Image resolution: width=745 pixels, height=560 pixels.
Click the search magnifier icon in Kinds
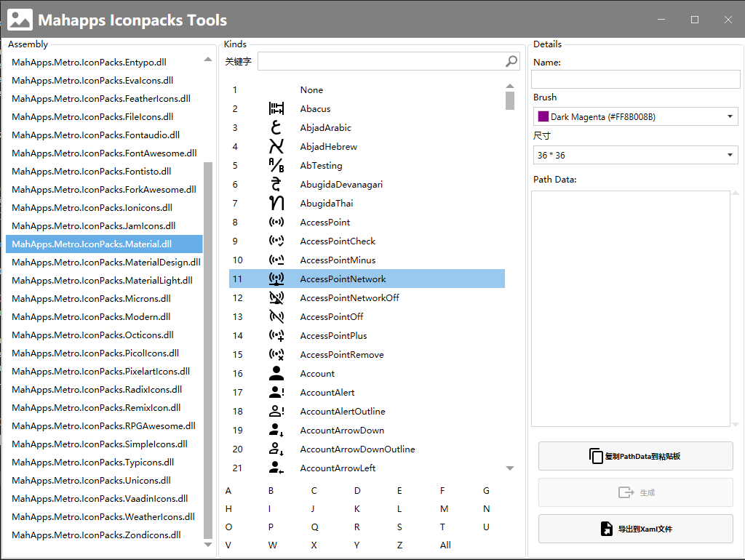511,61
